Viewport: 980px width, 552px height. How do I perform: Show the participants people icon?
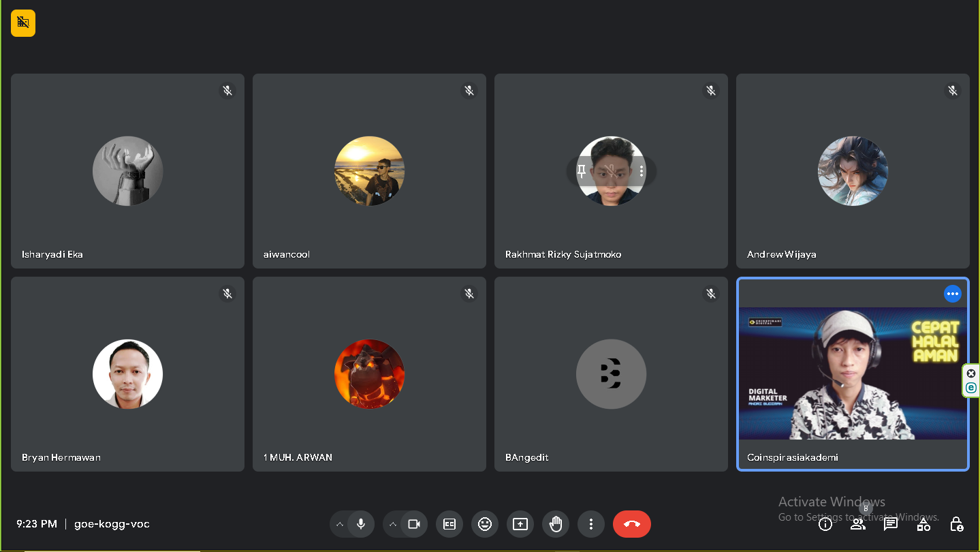857,524
